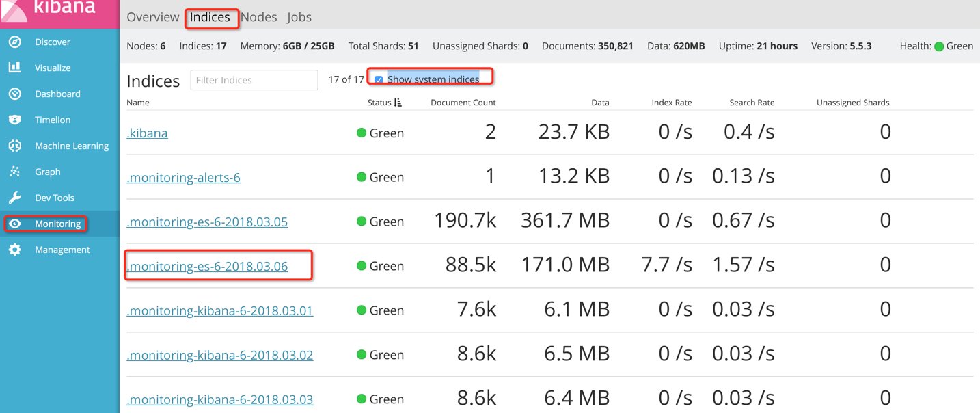Open Monitoring via eye icon

15,224
